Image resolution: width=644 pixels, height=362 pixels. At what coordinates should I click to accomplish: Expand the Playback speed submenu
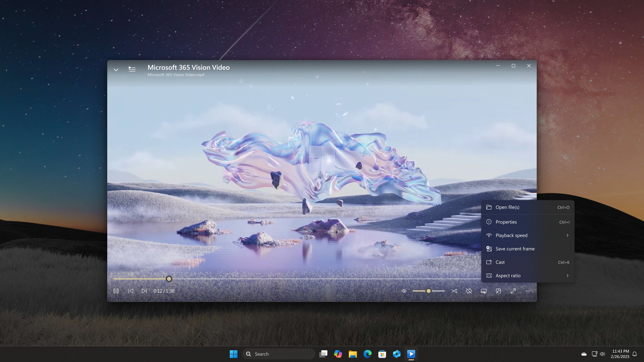(x=512, y=235)
